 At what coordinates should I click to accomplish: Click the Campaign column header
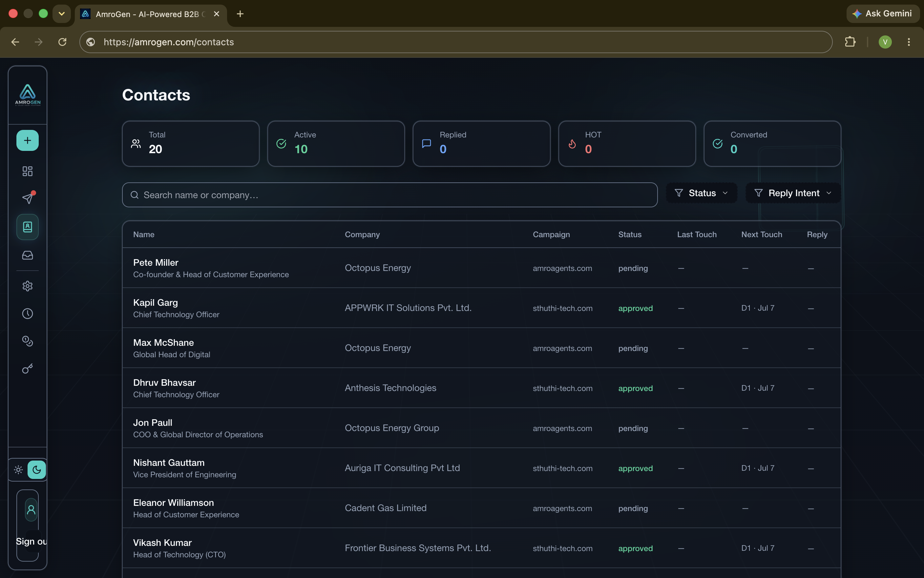pyautogui.click(x=551, y=234)
